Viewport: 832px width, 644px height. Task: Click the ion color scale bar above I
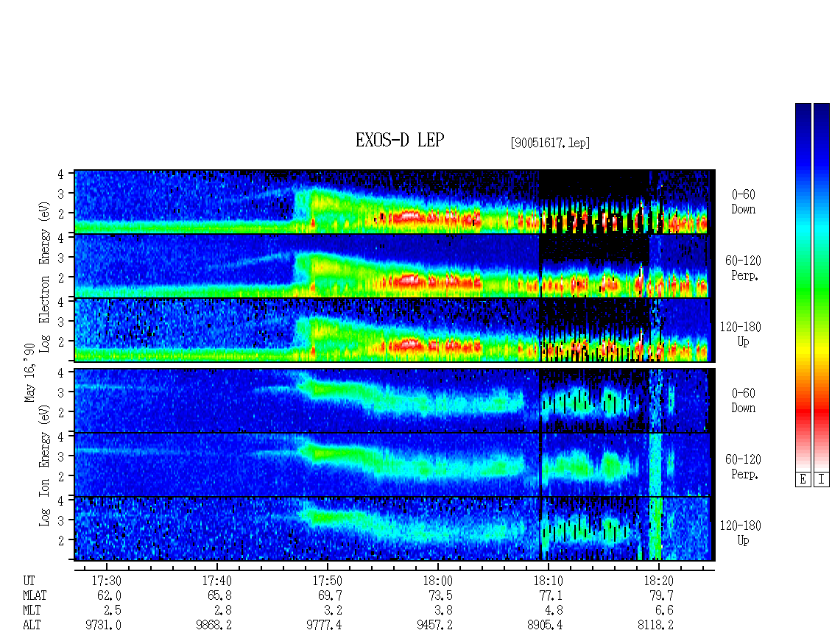(x=822, y=287)
